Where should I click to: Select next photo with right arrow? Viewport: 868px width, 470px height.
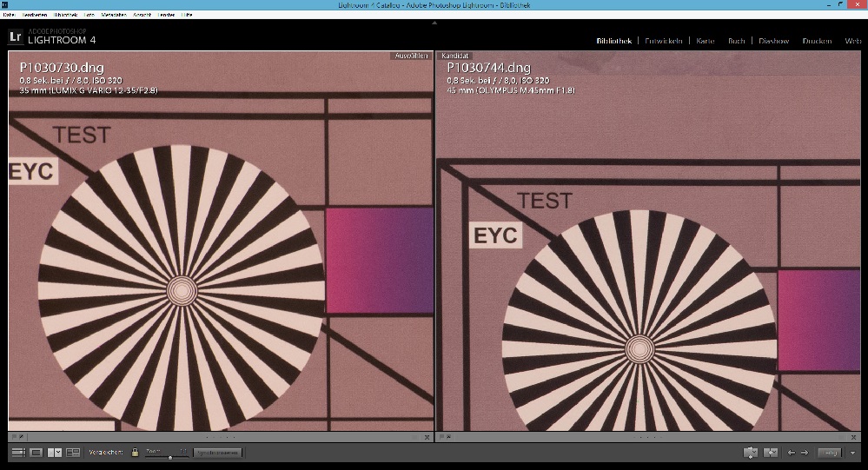click(804, 453)
